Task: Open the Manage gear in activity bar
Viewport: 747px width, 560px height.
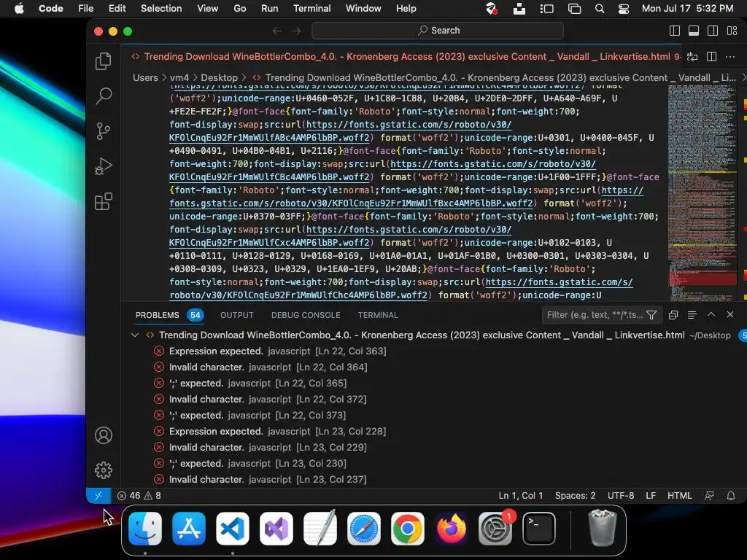Action: tap(104, 470)
